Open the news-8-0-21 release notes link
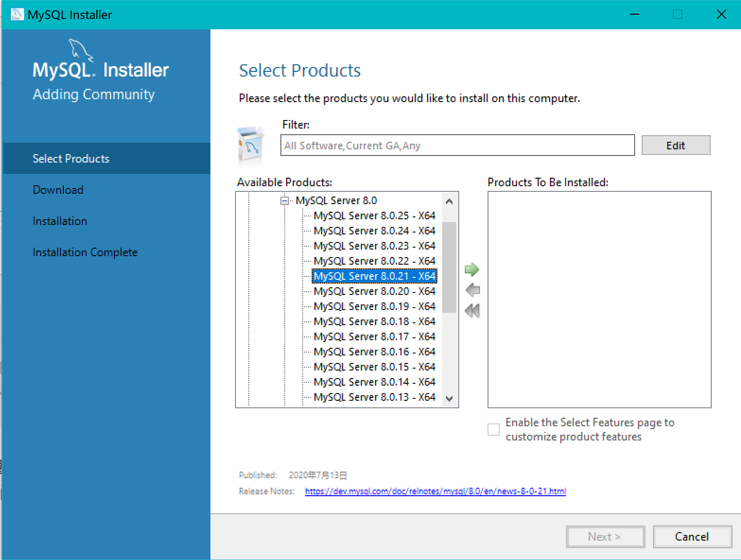 [436, 491]
